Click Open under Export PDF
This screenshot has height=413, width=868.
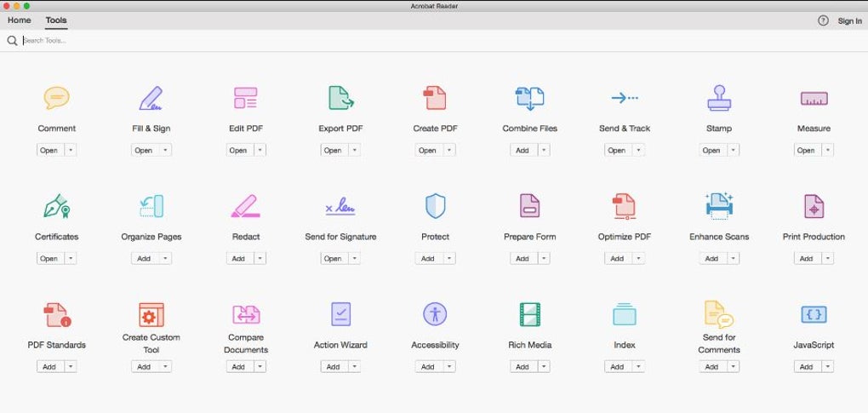pyautogui.click(x=334, y=150)
